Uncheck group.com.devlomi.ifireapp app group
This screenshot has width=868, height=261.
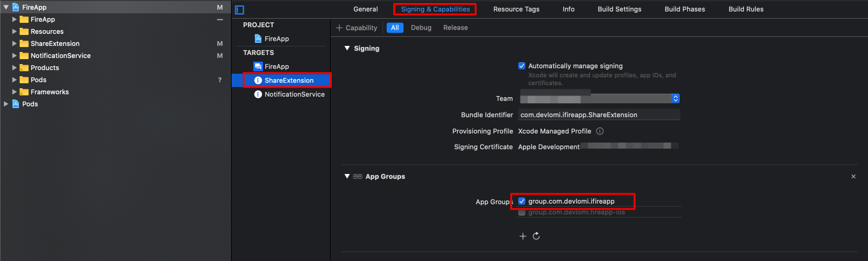pos(522,201)
